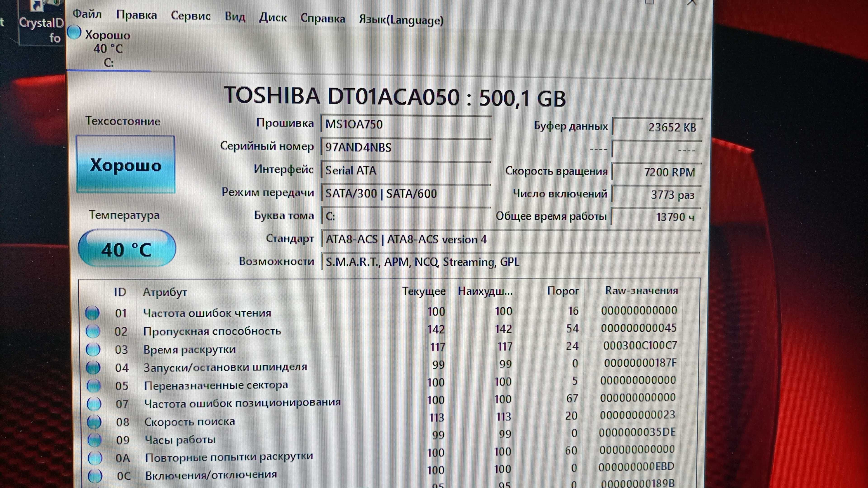Click the Порог column header

pyautogui.click(x=563, y=291)
